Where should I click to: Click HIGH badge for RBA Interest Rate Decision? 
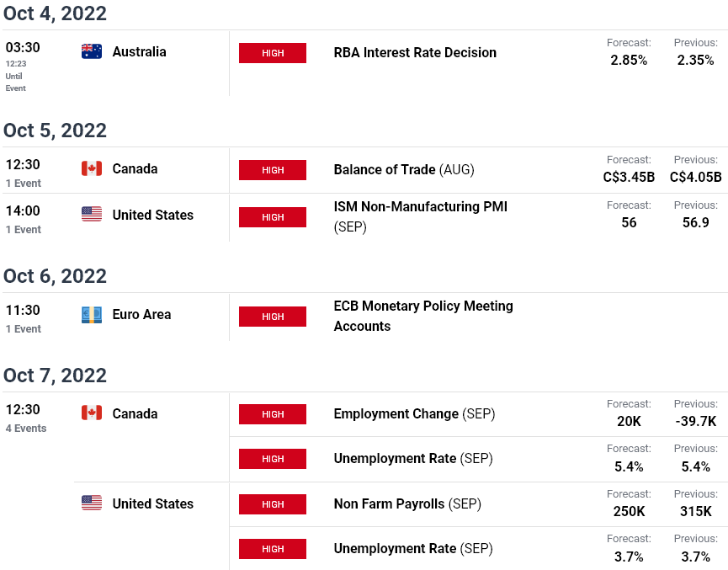[273, 53]
